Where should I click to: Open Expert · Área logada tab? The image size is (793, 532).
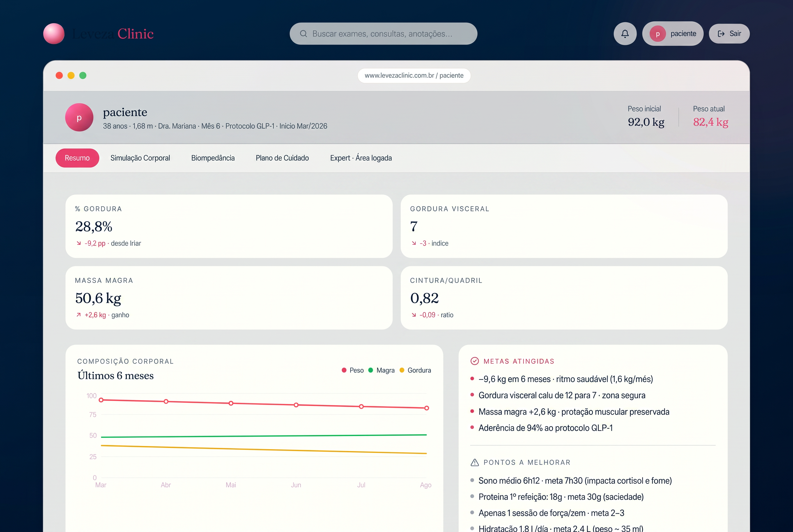click(361, 158)
